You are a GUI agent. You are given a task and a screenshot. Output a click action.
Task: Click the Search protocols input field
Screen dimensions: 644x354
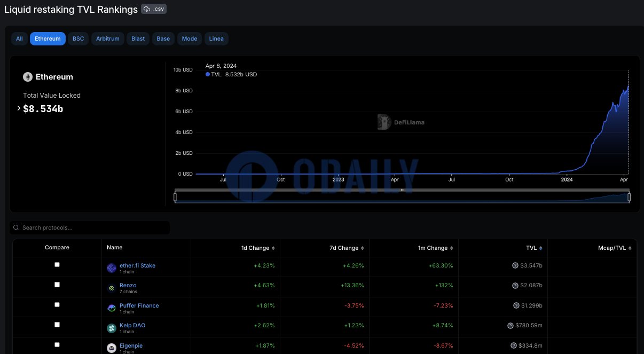pos(90,227)
